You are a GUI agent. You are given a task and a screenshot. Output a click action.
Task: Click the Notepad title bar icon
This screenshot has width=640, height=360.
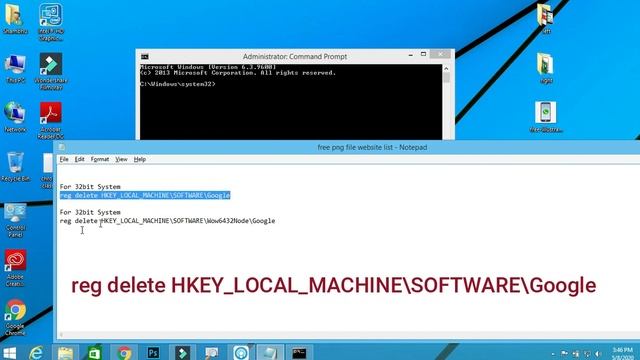62,147
